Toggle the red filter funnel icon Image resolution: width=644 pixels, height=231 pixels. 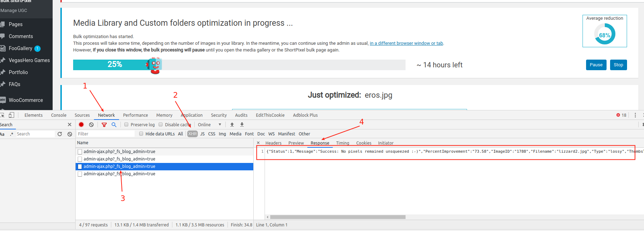104,124
